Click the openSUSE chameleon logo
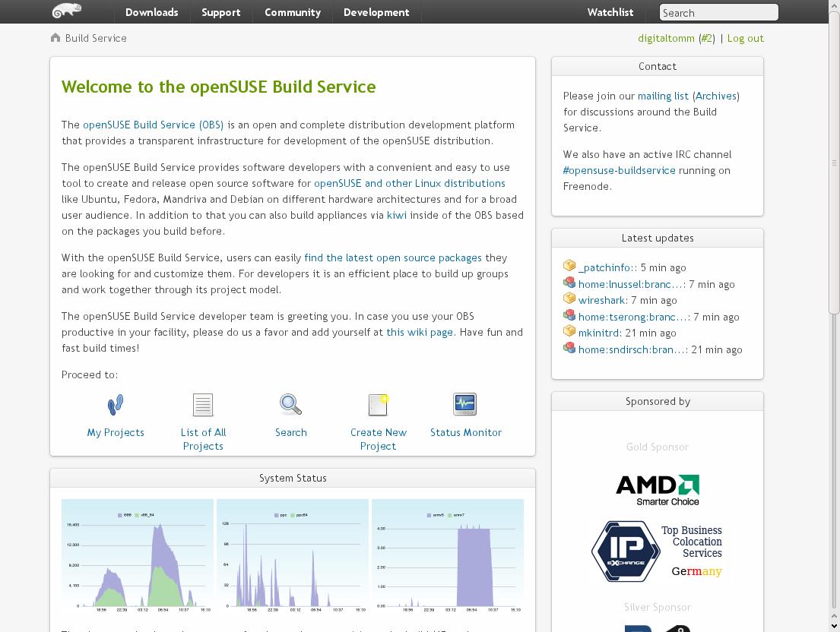The width and height of the screenshot is (840, 632). coord(66,11)
